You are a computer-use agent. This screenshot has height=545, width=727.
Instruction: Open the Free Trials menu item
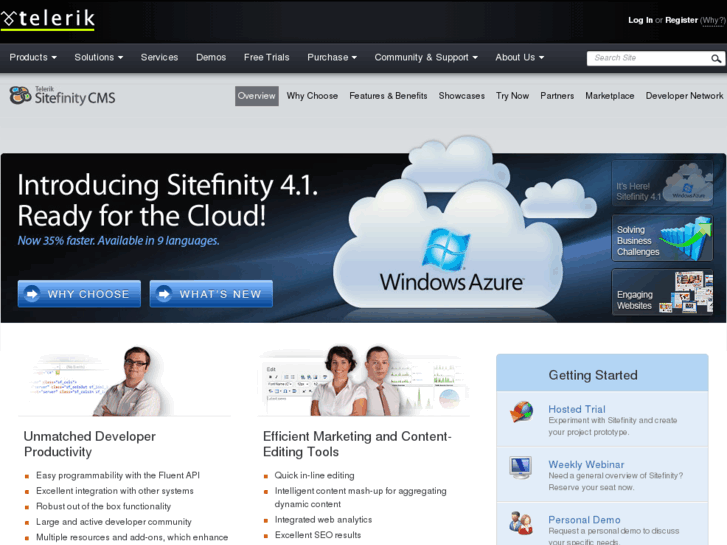pos(267,58)
